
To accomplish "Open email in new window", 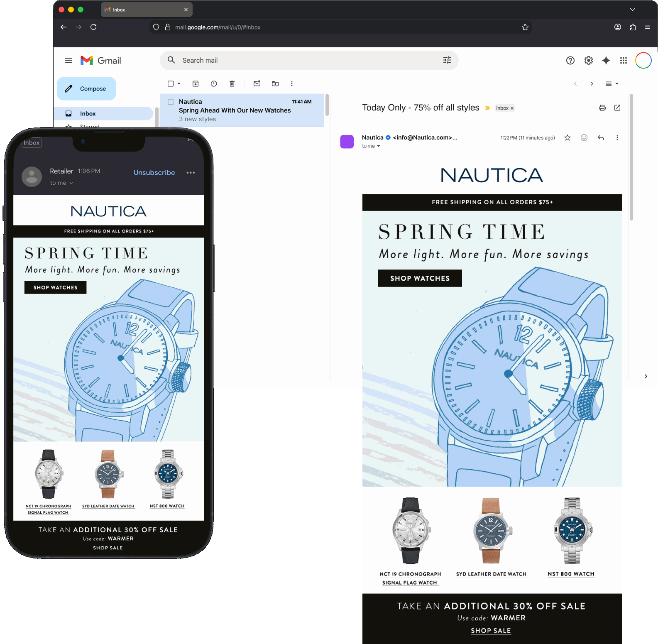I will coord(617,108).
